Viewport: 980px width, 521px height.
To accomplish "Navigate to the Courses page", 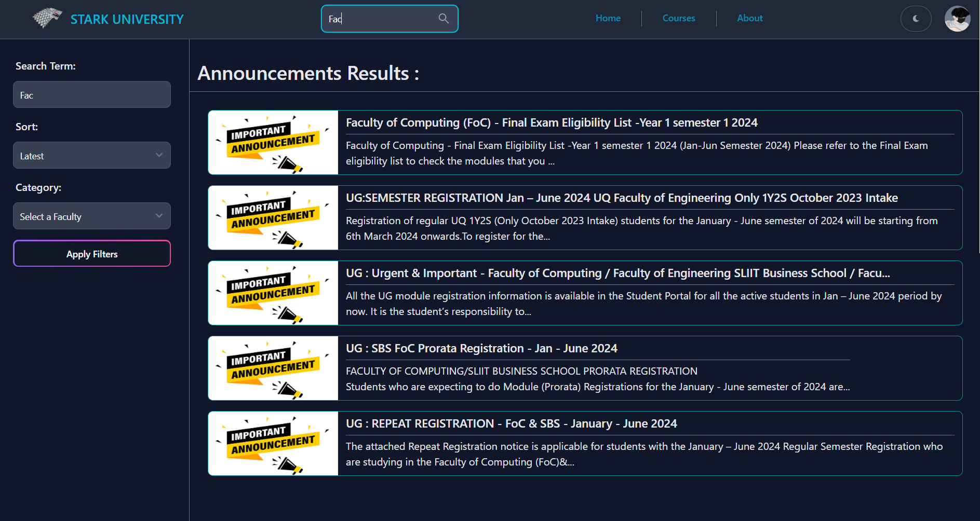I will click(678, 18).
